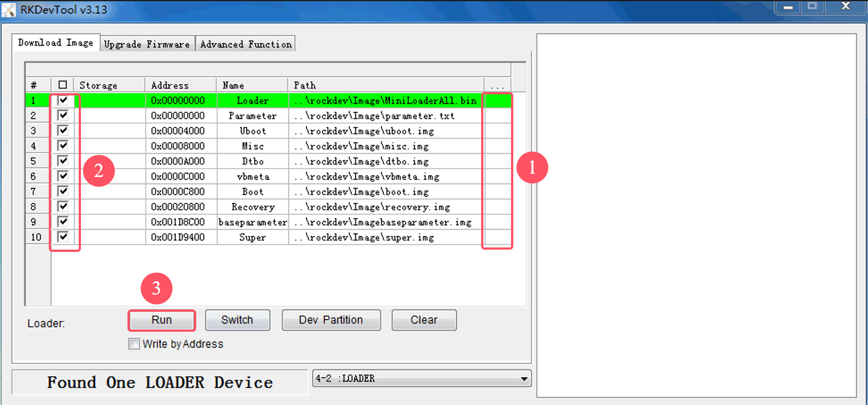
Task: Open path browse cell for Super row
Action: pyautogui.click(x=497, y=237)
